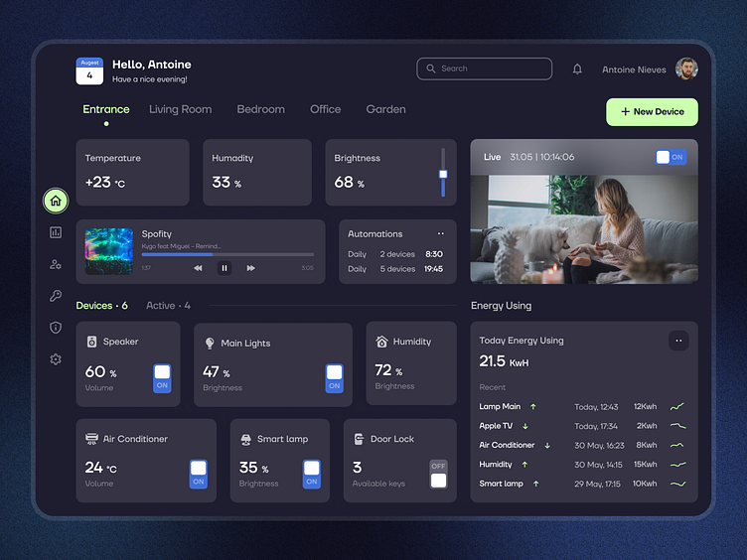Click the Brightness vertical slider handle

pos(443,174)
